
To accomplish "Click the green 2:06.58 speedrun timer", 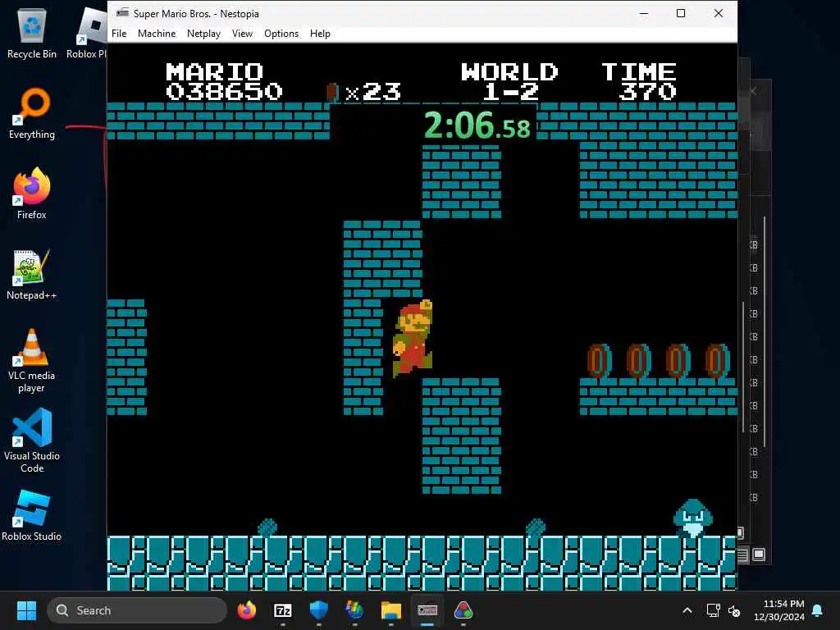I will pos(477,125).
